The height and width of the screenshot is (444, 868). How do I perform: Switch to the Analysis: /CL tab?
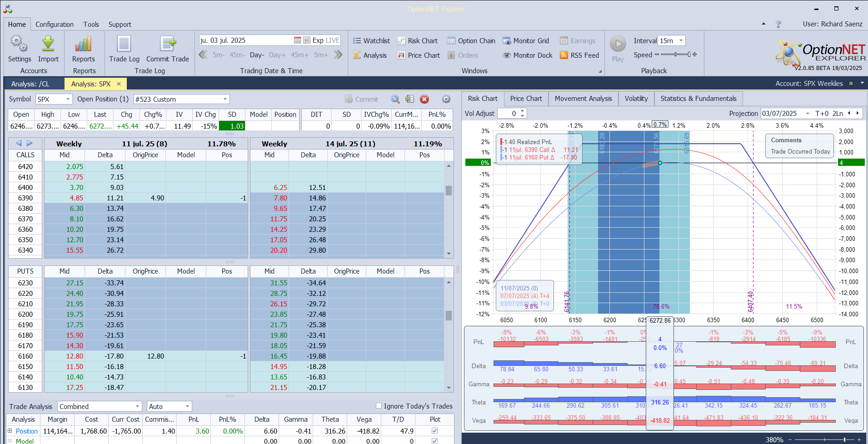30,84
